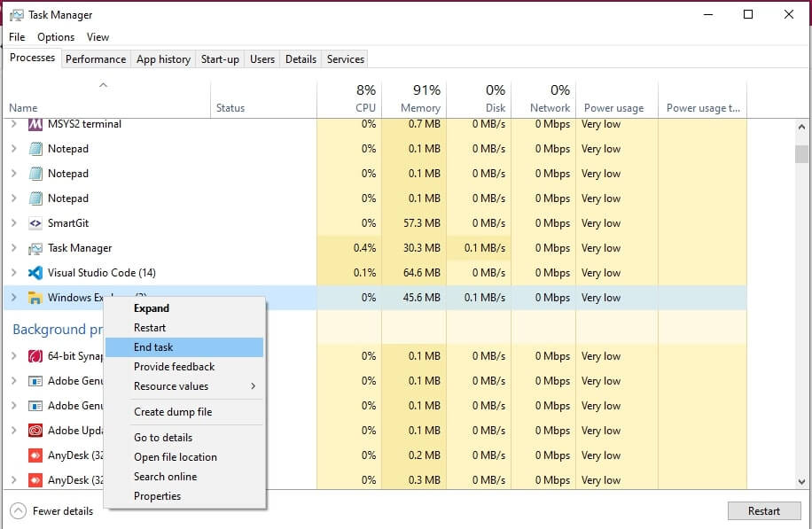The height and width of the screenshot is (529, 812).
Task: Click the Task Manager 0.4% CPU value
Action: [x=349, y=248]
